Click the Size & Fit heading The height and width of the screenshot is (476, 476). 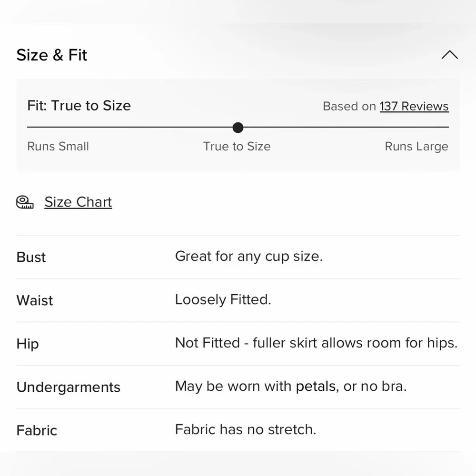52,55
